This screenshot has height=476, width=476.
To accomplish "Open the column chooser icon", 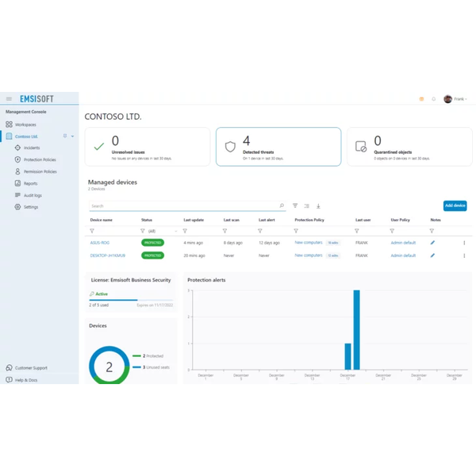I will pos(306,205).
